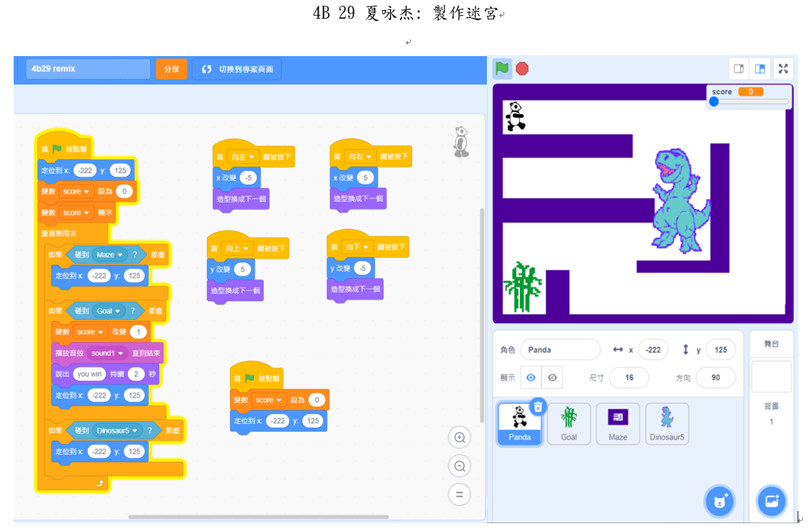This screenshot has width=812, height=529.
Task: Click the Panda sprite on the stage
Action: tap(515, 116)
